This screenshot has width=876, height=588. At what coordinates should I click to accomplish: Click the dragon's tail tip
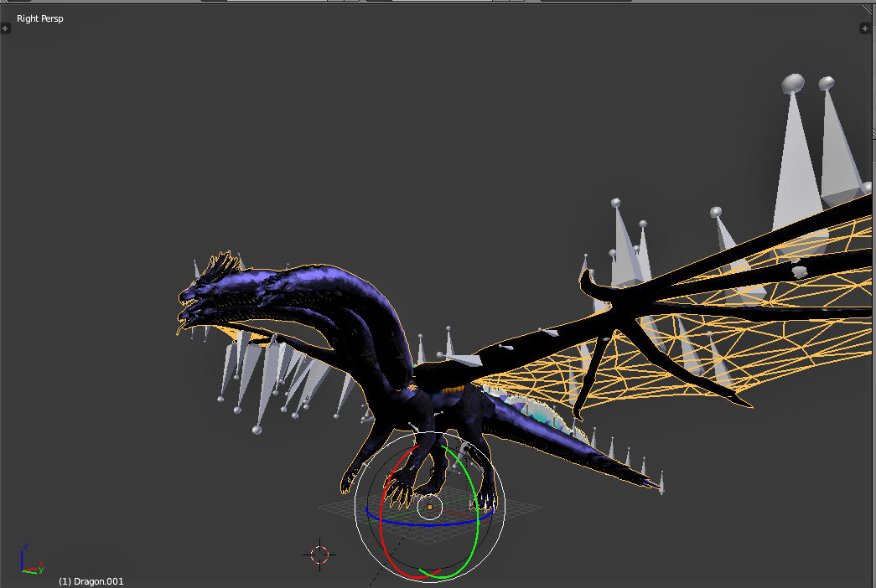(651, 483)
